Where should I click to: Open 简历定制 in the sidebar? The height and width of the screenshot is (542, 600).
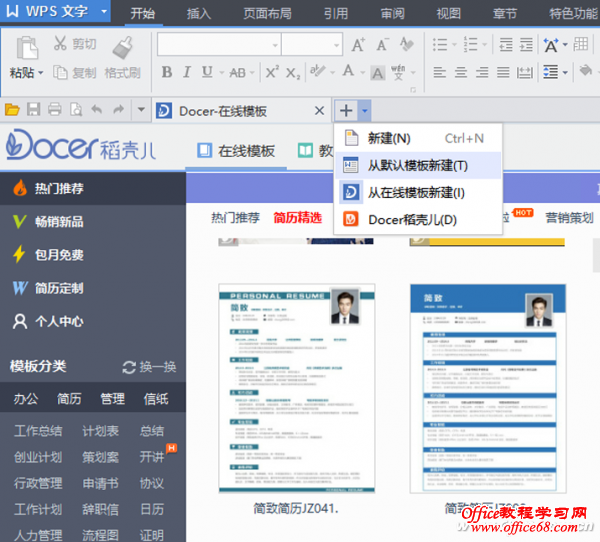coord(59,288)
